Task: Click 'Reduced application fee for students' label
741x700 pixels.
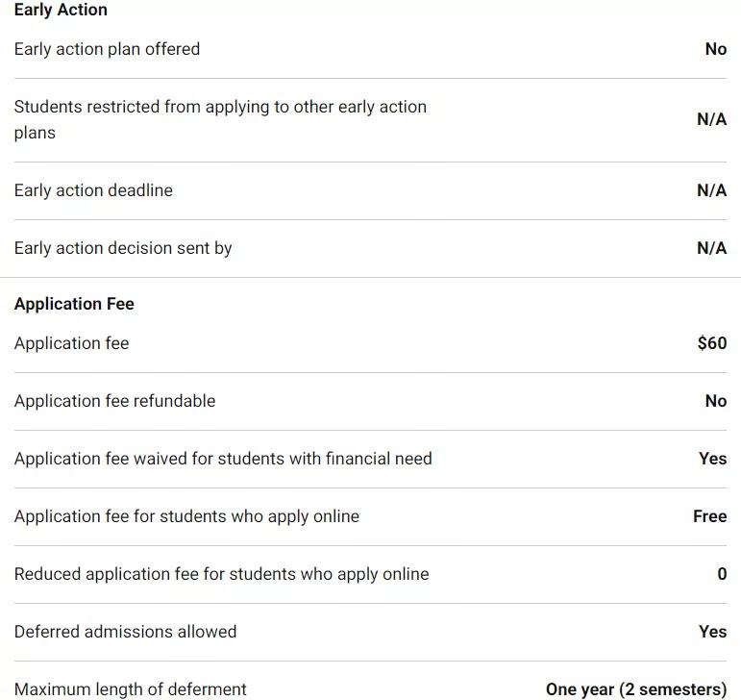Action: coord(221,574)
